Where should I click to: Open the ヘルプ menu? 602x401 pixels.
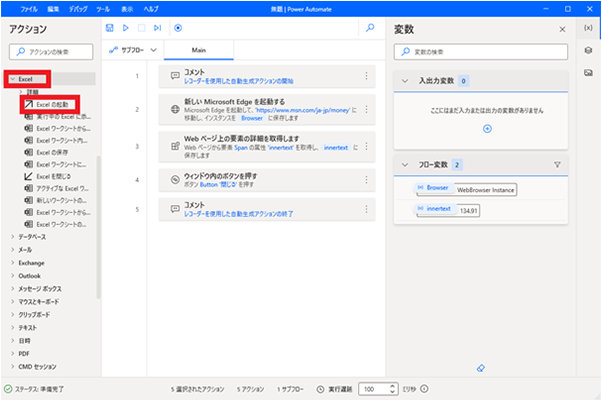151,9
